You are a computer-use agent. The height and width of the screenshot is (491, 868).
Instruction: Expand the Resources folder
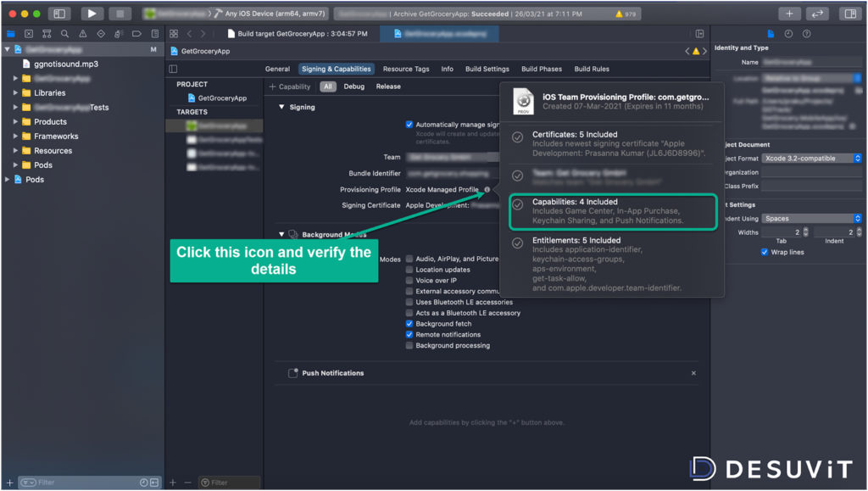(15, 151)
